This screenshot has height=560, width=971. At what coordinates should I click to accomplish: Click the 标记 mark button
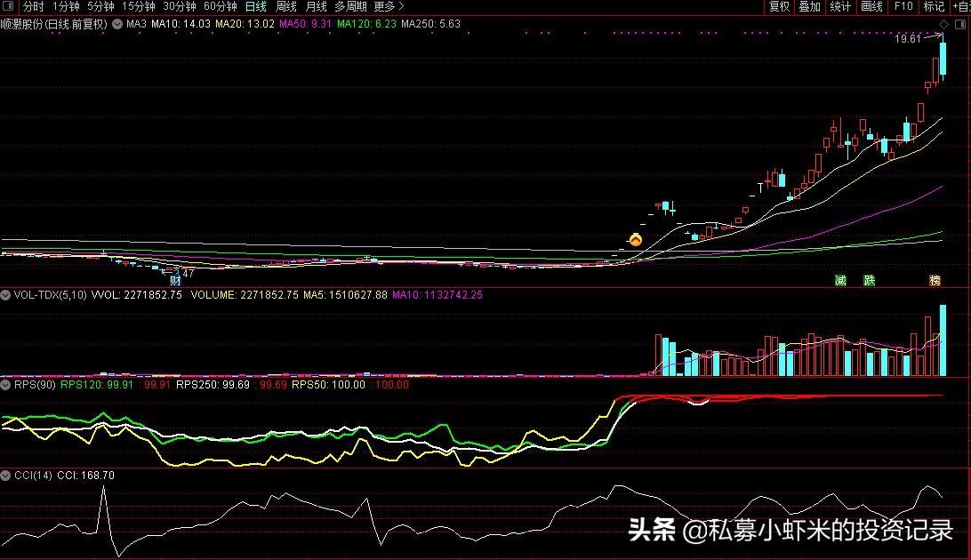tap(934, 6)
